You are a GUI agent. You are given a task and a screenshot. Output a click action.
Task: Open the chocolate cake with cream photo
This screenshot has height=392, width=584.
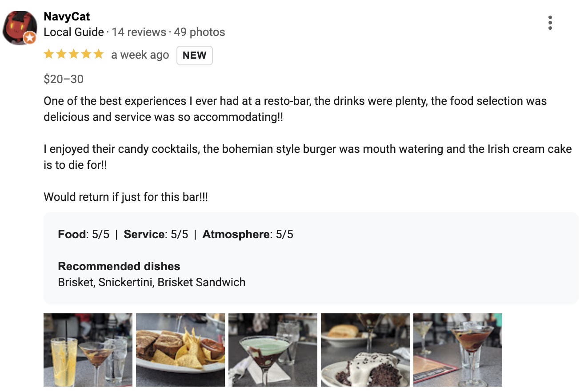[365, 350]
